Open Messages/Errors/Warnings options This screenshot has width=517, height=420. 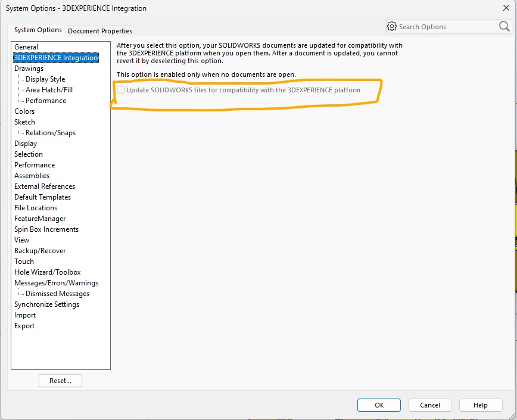click(x=56, y=283)
